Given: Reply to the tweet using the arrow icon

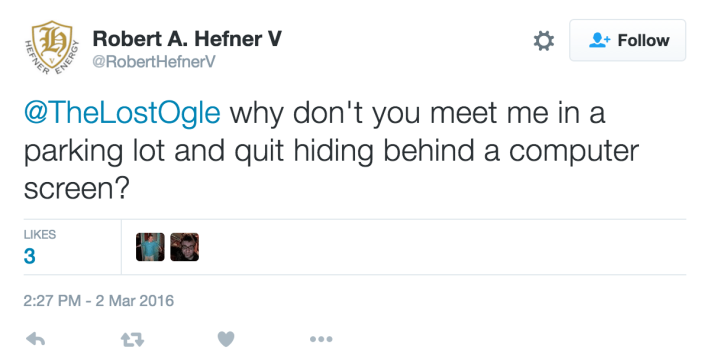Looking at the screenshot, I should click(x=35, y=339).
